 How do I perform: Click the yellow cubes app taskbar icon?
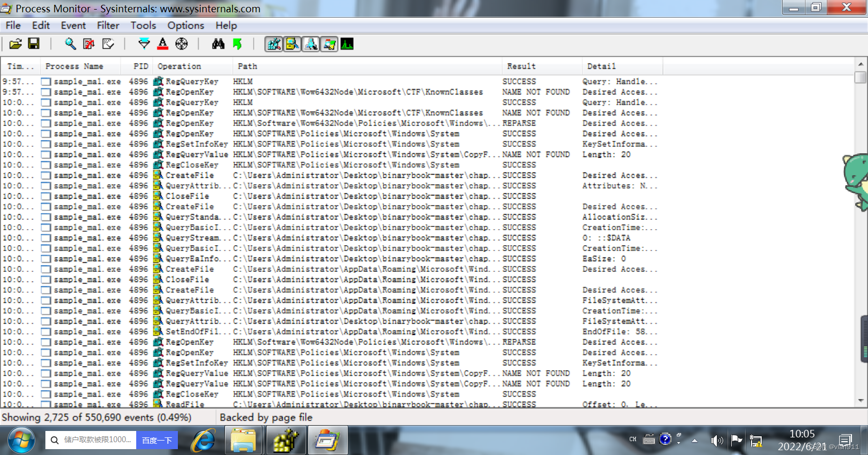286,441
